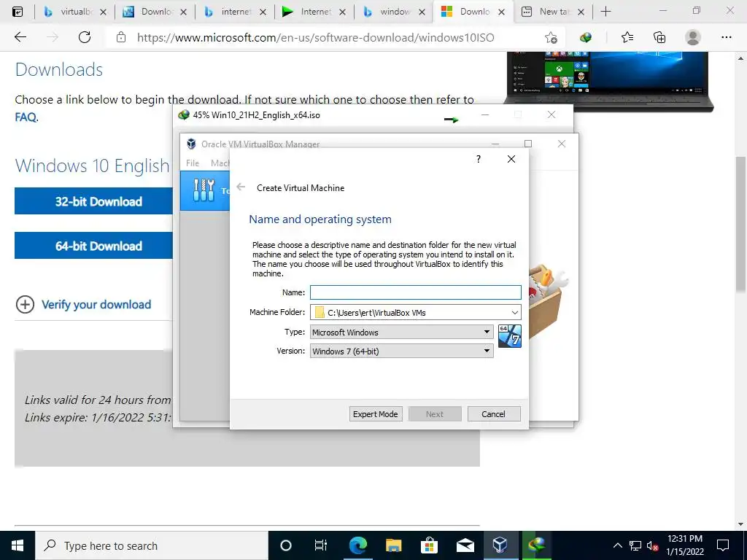
Task: Open Internet Download Manager extension icon in toolbar
Action: (586, 38)
